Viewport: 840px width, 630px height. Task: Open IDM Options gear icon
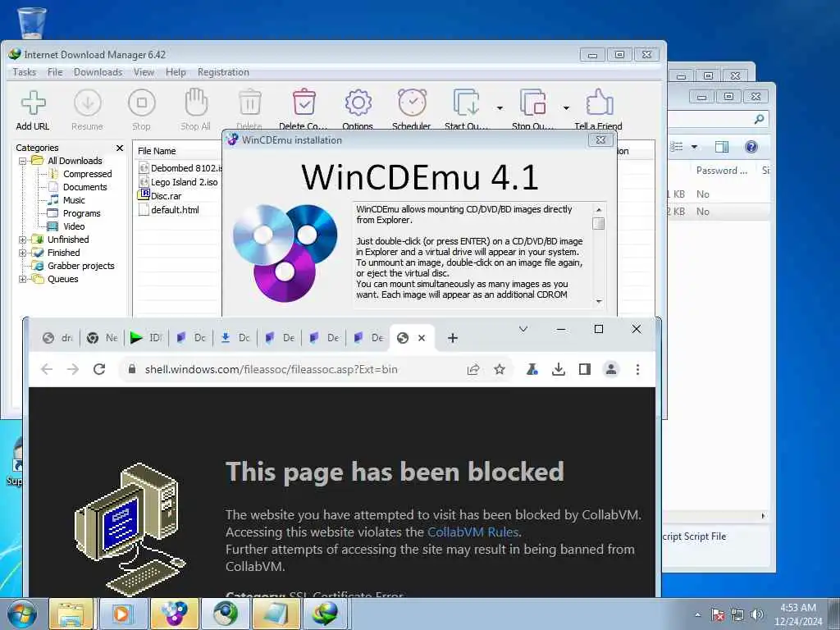tap(358, 103)
